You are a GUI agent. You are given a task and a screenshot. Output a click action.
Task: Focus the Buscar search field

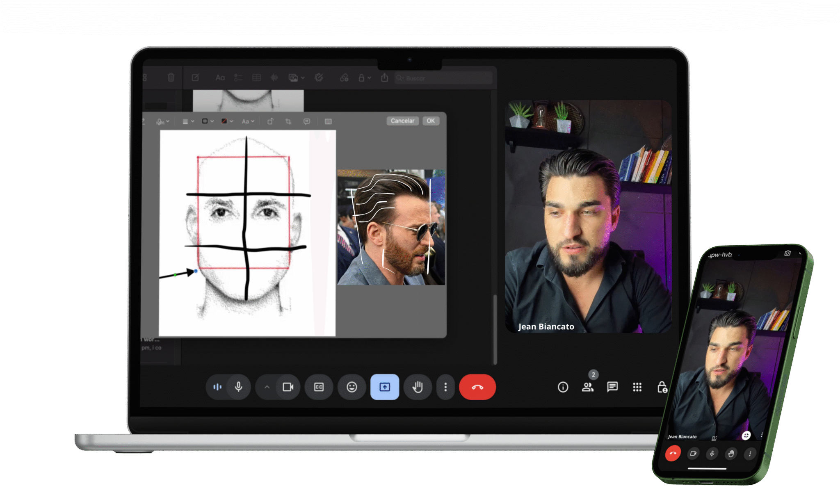[443, 78]
